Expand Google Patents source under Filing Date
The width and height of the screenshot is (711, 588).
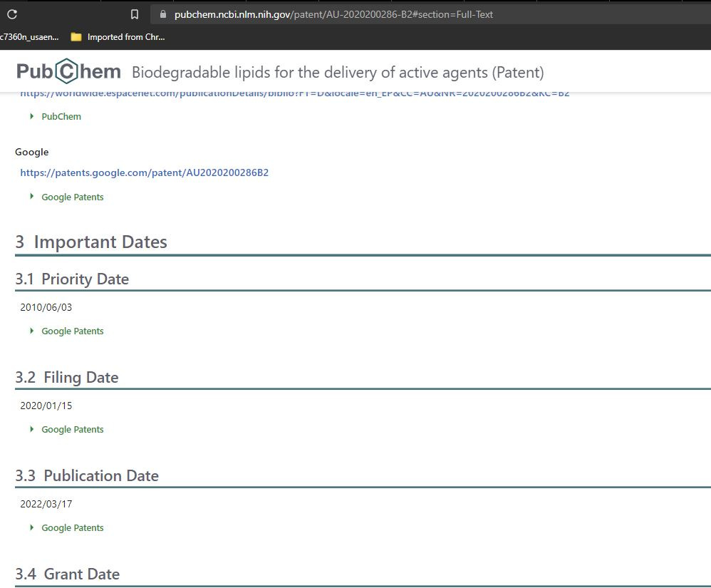coord(67,429)
